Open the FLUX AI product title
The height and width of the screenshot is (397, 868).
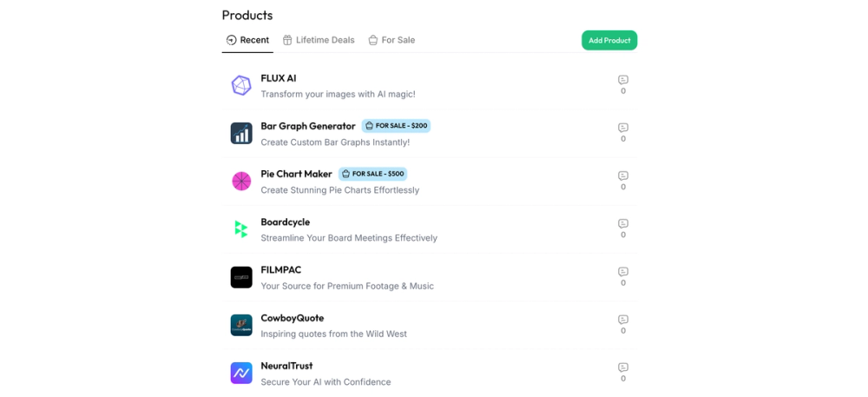tap(279, 78)
